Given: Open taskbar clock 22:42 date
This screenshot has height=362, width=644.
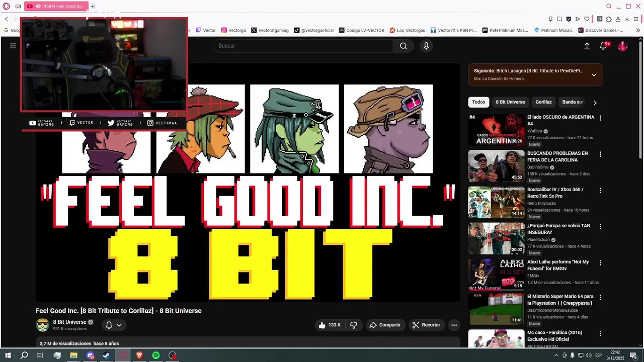Looking at the screenshot, I should click(x=615, y=355).
